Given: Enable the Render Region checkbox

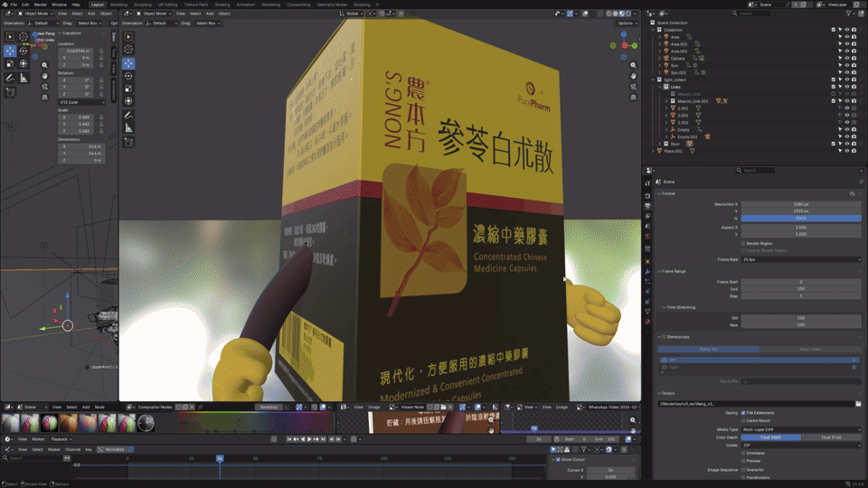Looking at the screenshot, I should click(x=743, y=243).
